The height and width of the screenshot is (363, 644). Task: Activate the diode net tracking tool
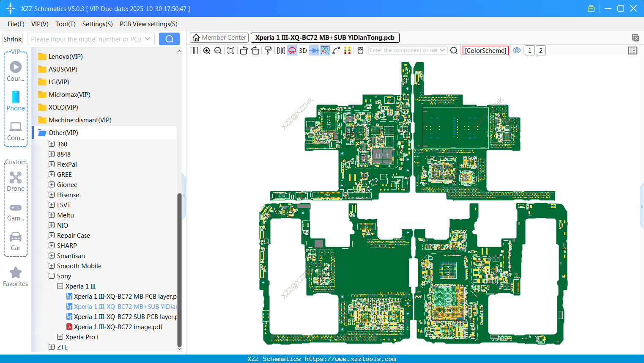314,50
